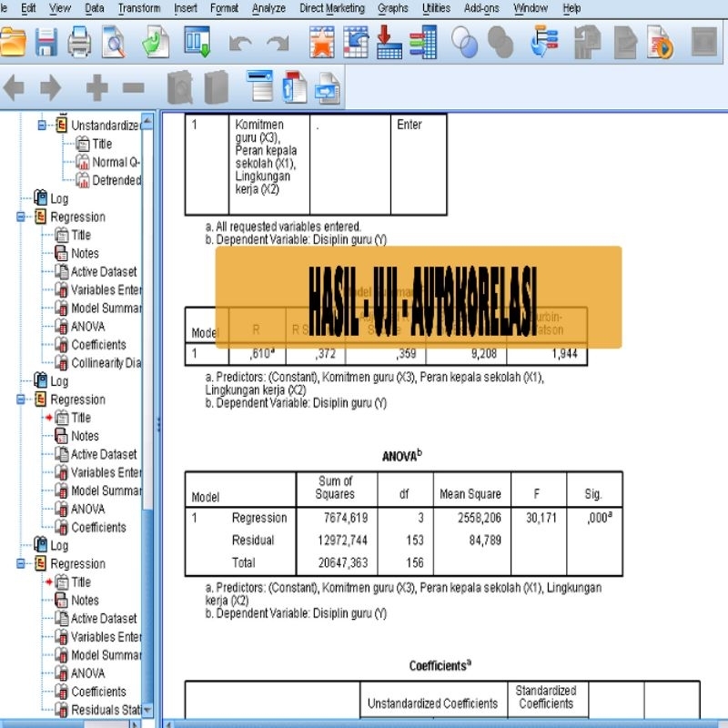Viewport: 728px width, 728px height.
Task: Demote outline item with right arrow
Action: click(51, 87)
